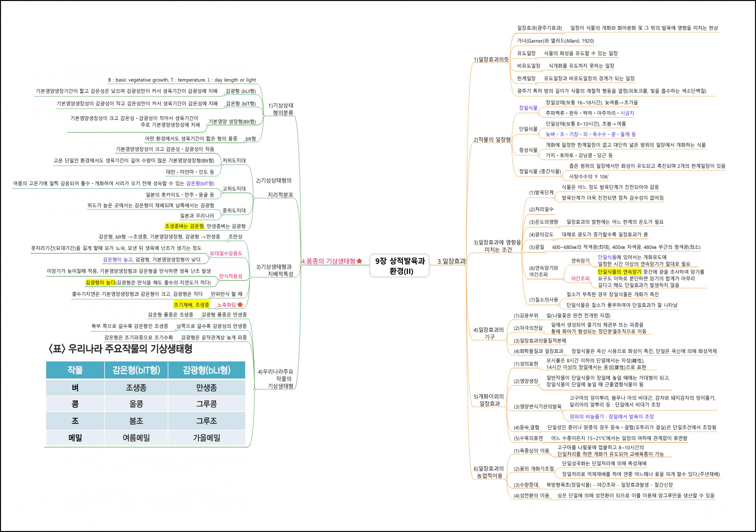Click the node (5)광질
Viewport: 756px width, 532px height.
click(537, 247)
